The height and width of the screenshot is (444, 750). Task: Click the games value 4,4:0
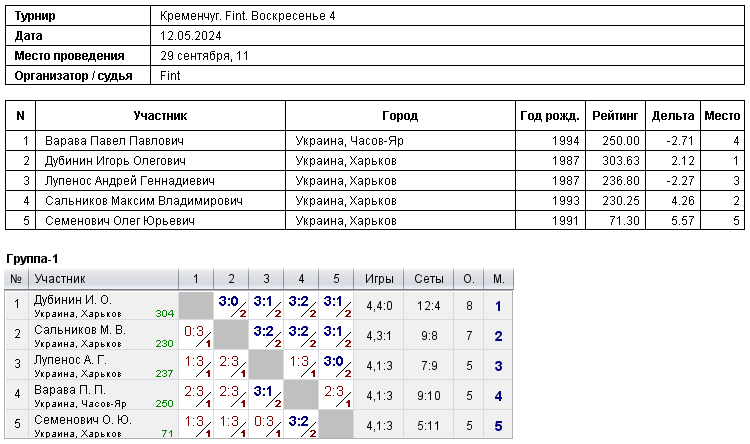[379, 306]
